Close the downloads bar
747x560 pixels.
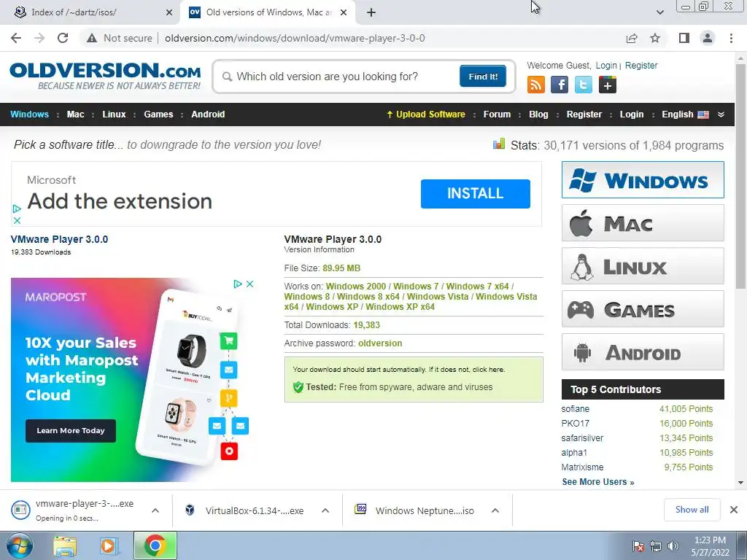[x=734, y=510]
